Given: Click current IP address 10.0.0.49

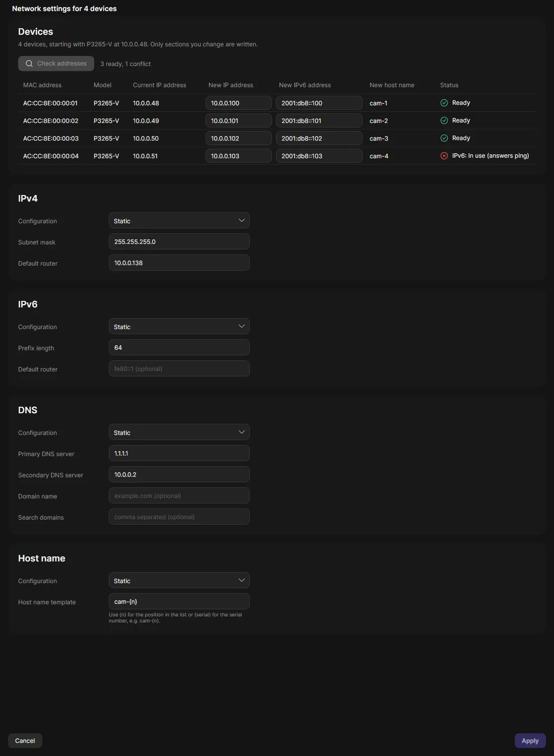Looking at the screenshot, I should 146,120.
